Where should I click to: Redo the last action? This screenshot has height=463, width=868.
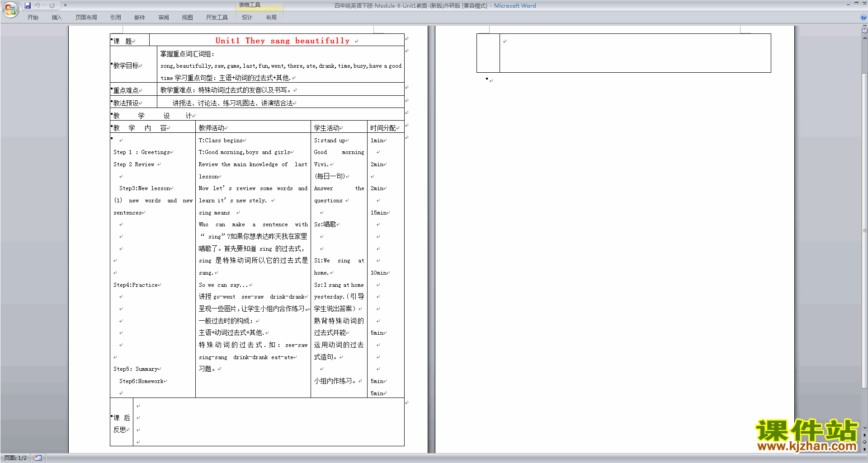[x=52, y=5]
